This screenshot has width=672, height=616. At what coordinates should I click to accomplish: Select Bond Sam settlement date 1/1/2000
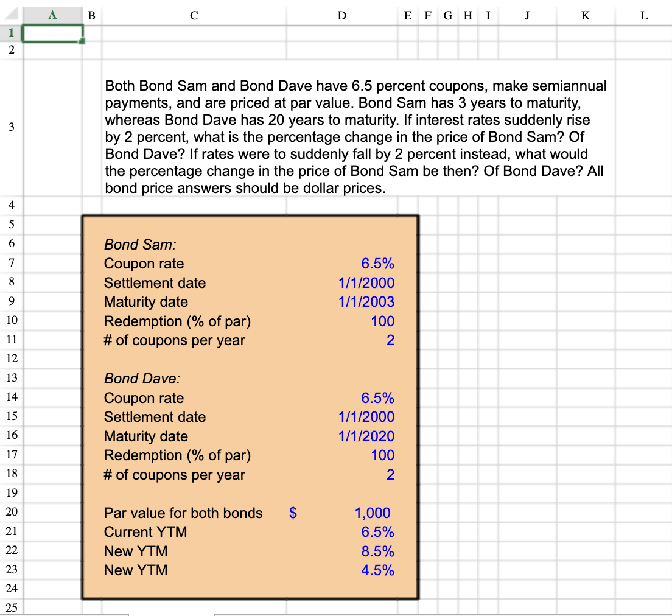pos(366,283)
